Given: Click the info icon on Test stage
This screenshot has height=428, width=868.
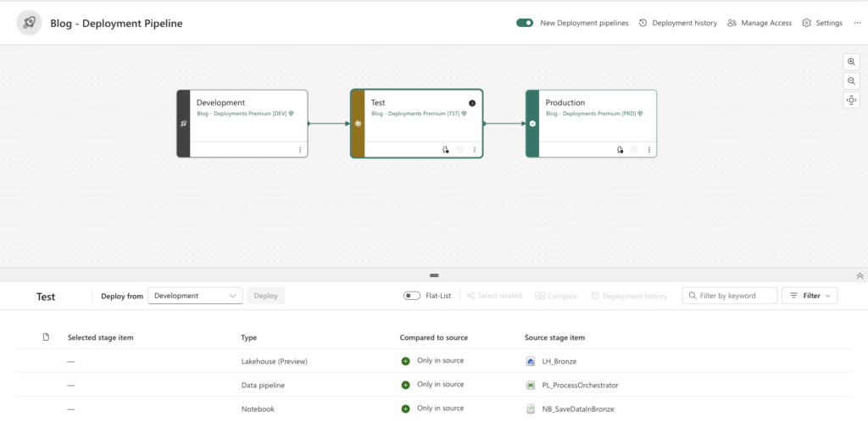Looking at the screenshot, I should pos(472,103).
